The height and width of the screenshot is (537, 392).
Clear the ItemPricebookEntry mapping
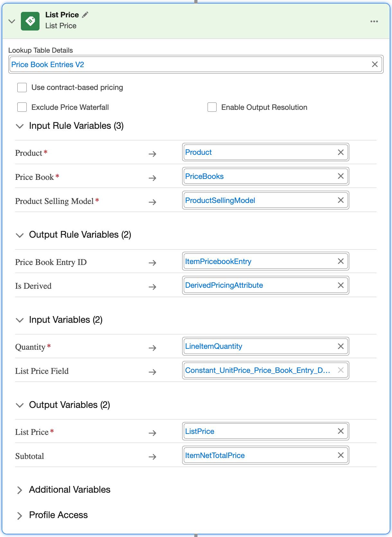pos(341,261)
